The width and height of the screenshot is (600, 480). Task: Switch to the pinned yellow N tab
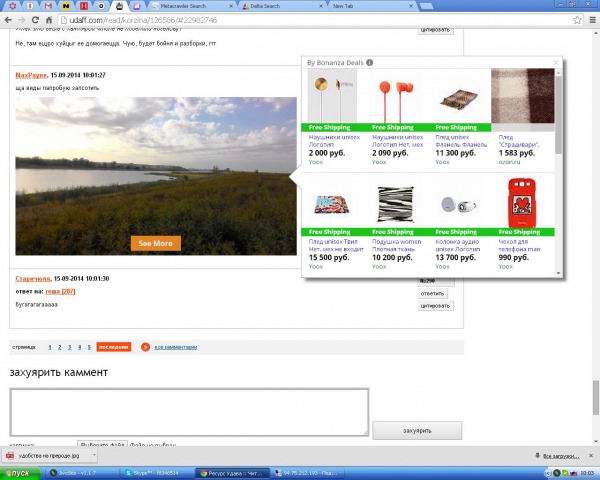pyautogui.click(x=66, y=6)
